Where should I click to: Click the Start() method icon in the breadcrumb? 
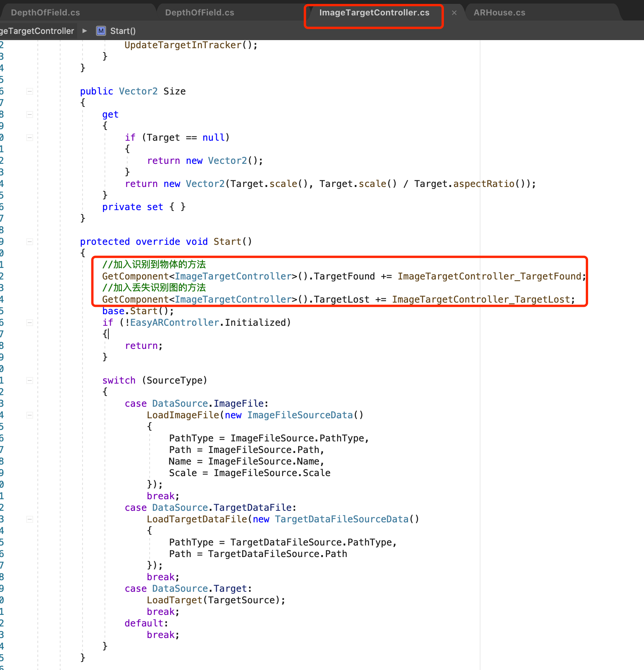coord(101,31)
